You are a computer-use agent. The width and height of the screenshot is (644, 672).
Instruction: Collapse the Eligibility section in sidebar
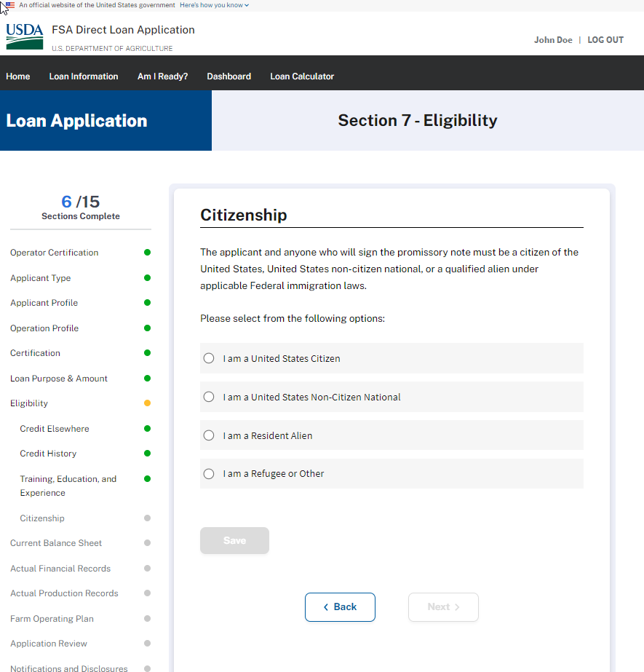pos(29,403)
